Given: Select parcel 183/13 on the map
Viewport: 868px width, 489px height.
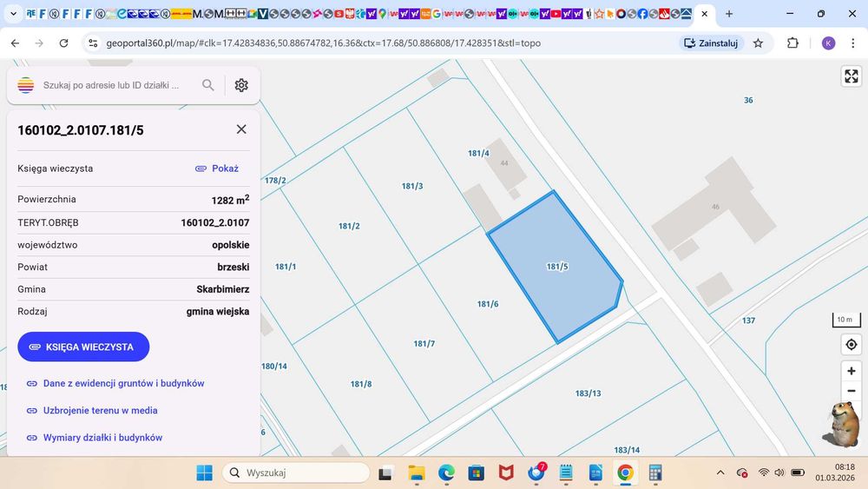Looking at the screenshot, I should [588, 393].
